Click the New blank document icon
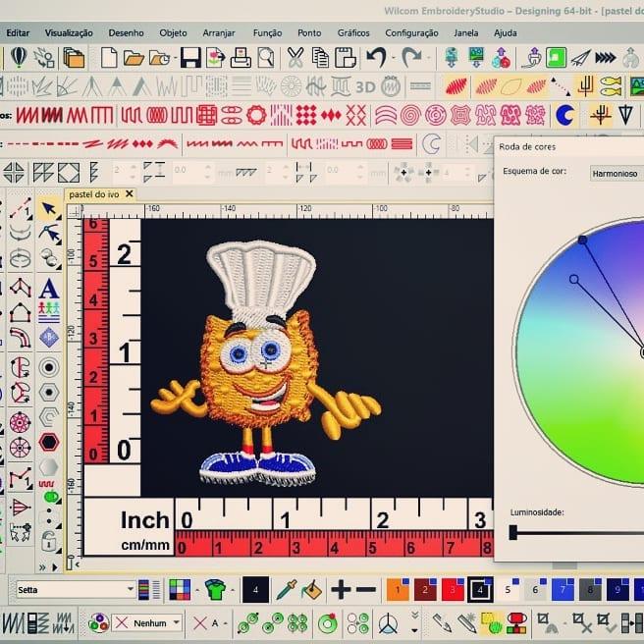 point(109,58)
